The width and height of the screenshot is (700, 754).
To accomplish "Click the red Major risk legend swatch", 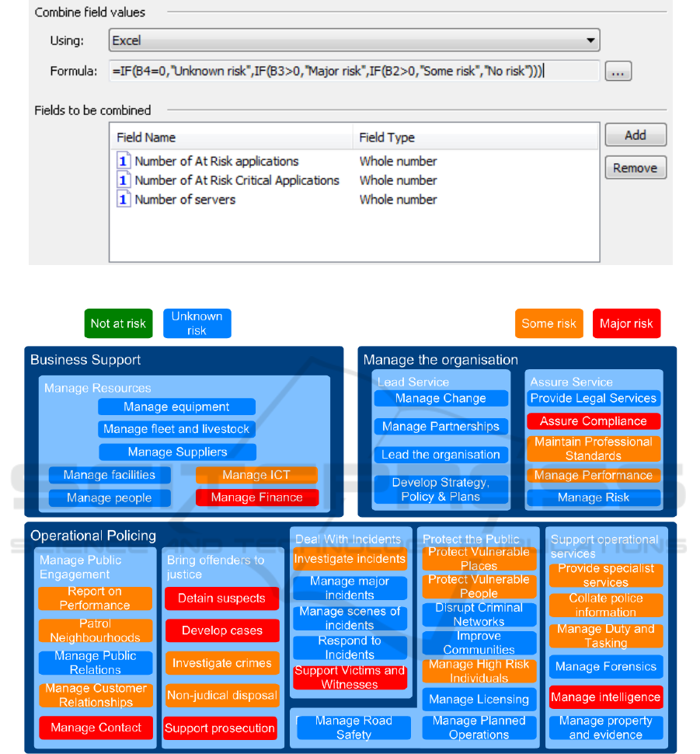I will click(x=626, y=323).
